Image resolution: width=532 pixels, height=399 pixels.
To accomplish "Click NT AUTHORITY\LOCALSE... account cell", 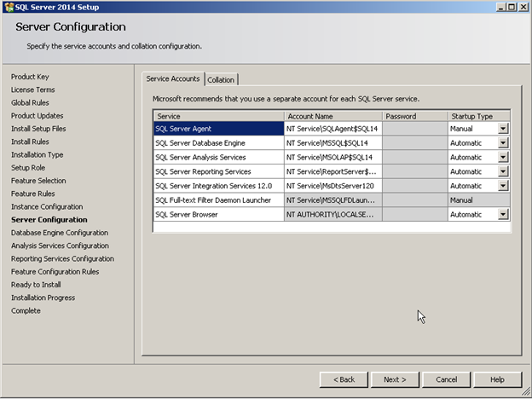I will coord(333,214).
